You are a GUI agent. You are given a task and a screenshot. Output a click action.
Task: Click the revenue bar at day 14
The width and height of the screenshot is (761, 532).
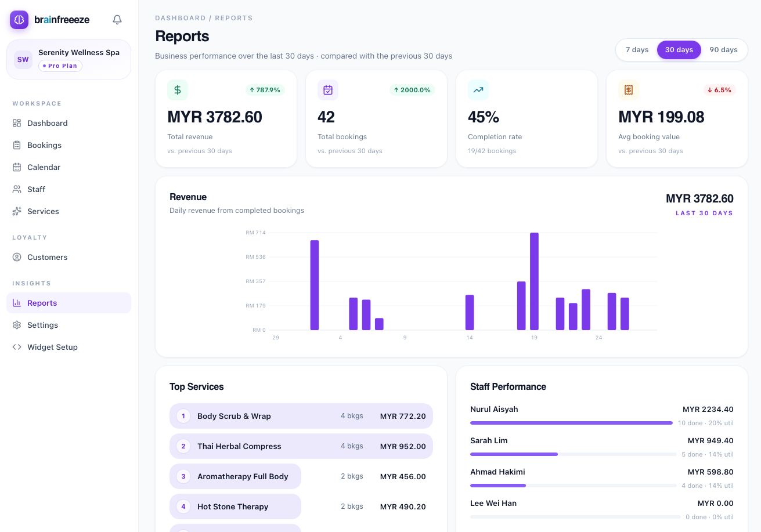point(470,313)
